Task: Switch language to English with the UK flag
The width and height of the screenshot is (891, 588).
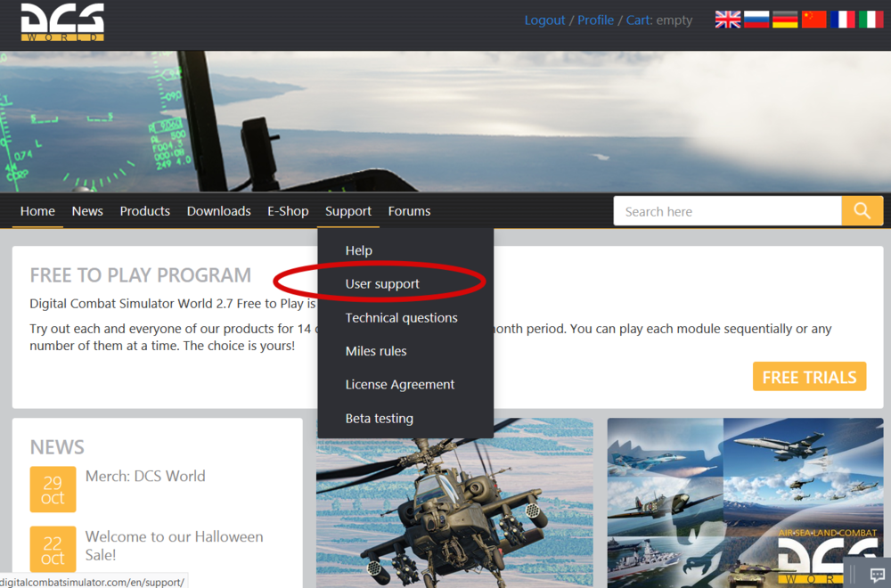Action: click(727, 20)
